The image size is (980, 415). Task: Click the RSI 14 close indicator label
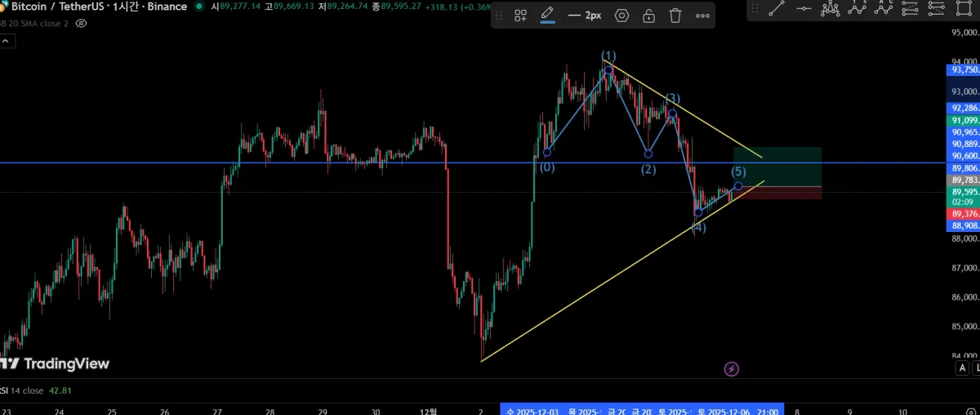pyautogui.click(x=22, y=390)
